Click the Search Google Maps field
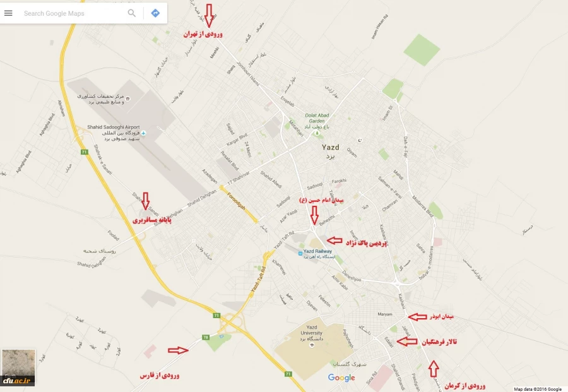568x392 pixels. click(73, 13)
